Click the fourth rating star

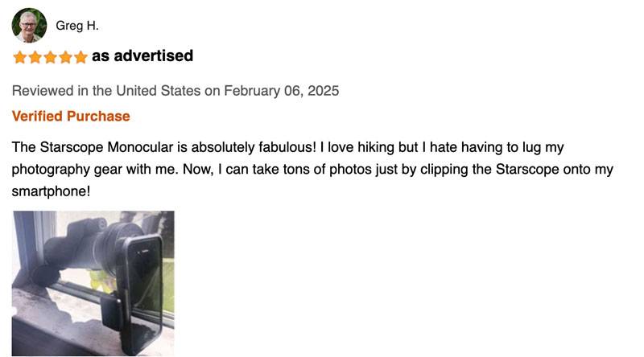pos(65,57)
